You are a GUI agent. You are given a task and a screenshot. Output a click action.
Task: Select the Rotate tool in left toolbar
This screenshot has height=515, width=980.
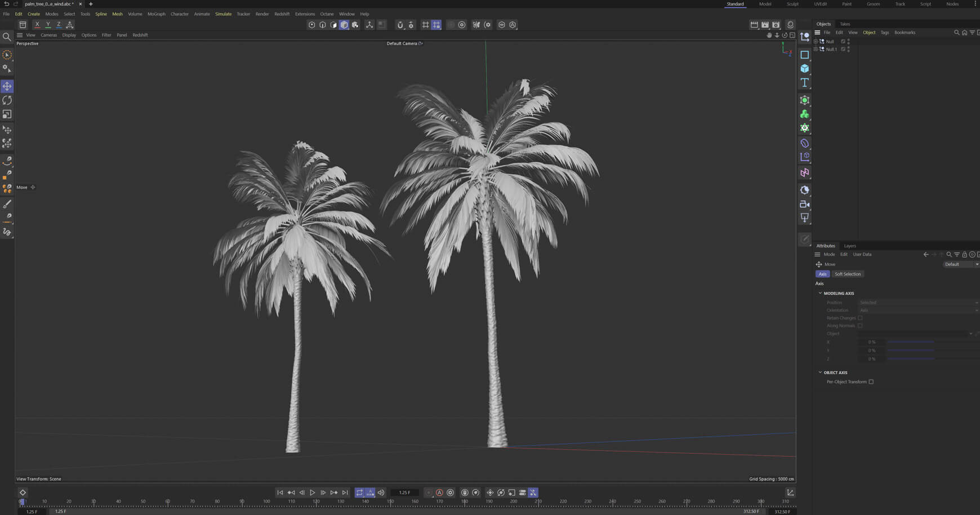[7, 100]
